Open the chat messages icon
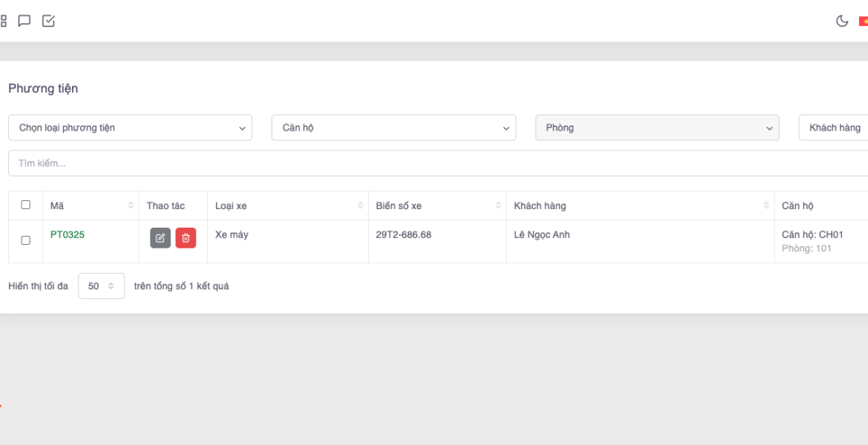Viewport: 868px width, 445px height. 24,21
